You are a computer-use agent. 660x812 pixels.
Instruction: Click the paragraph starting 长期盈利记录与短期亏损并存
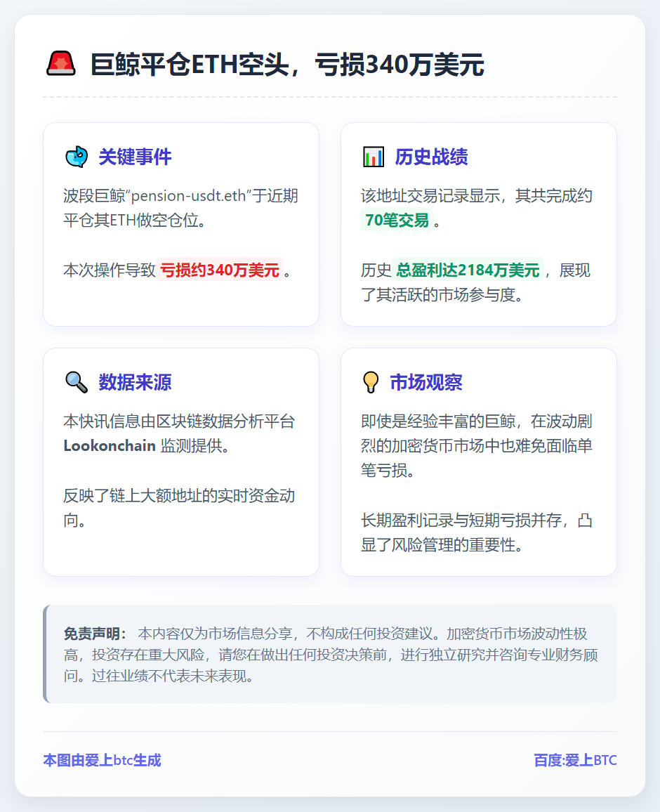pyautogui.click(x=476, y=532)
